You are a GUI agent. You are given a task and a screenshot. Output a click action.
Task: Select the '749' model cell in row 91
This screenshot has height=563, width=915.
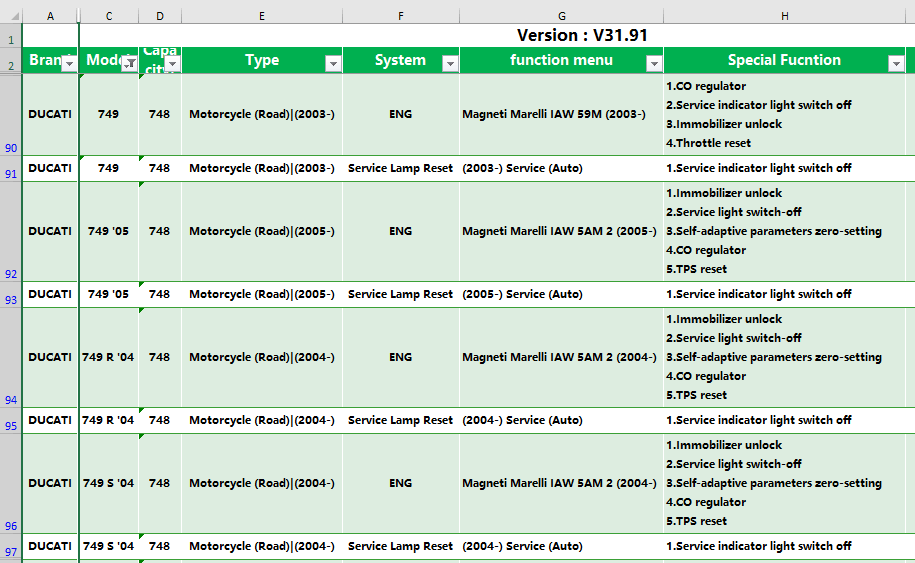(109, 169)
